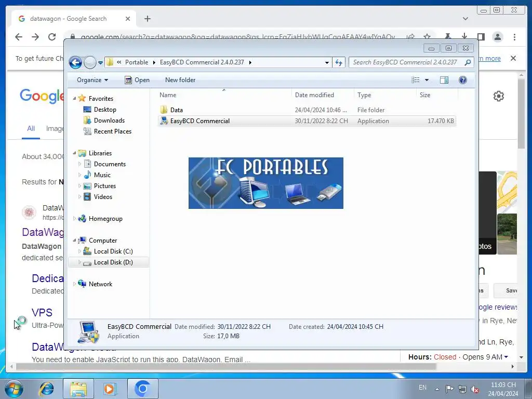Launch Internet Explorer from taskbar
This screenshot has width=532, height=399.
[46, 389]
